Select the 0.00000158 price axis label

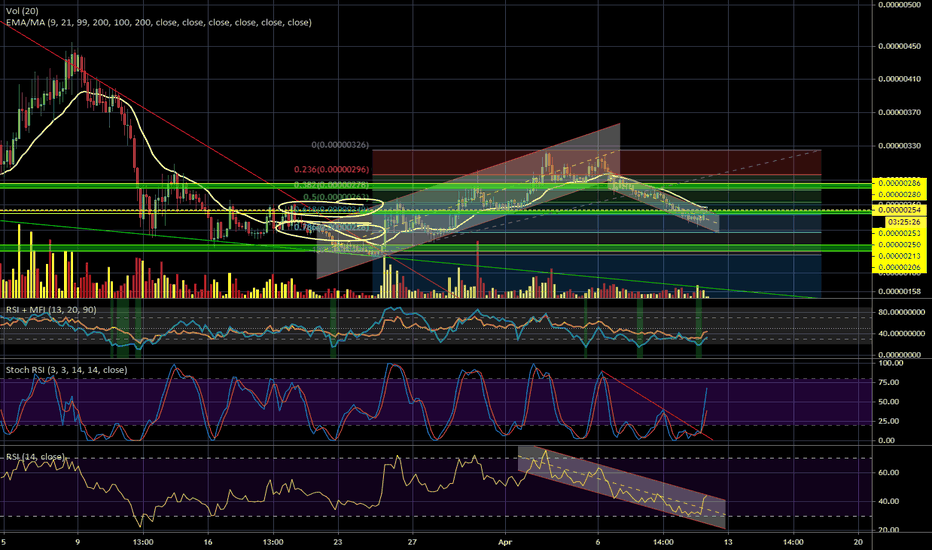[x=900, y=292]
